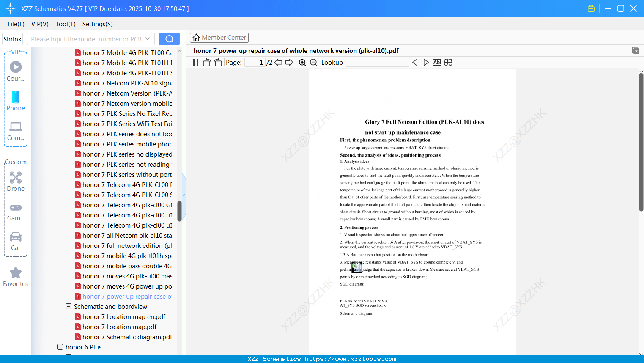Open honor 7 mobile 4G plk-tl01h file
The height and width of the screenshot is (363, 644).
tap(123, 256)
